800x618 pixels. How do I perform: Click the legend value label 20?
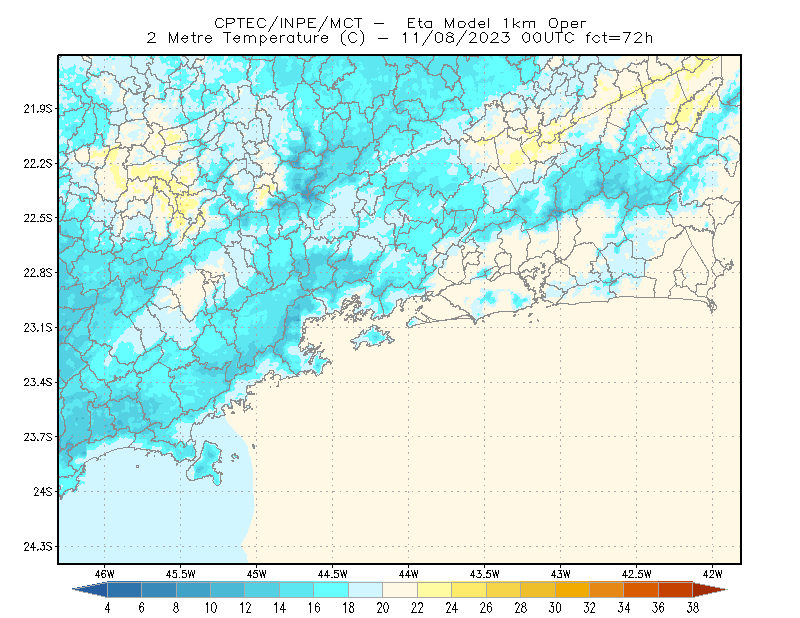[x=383, y=608]
